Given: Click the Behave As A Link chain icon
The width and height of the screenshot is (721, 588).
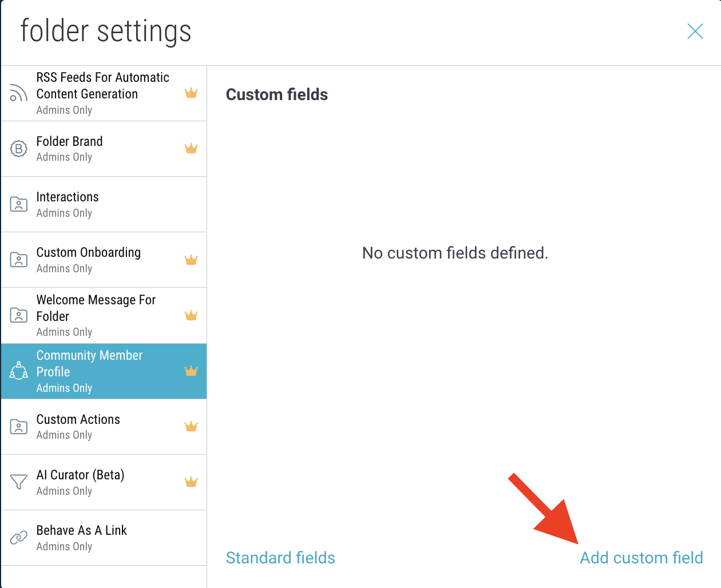Looking at the screenshot, I should click(18, 538).
